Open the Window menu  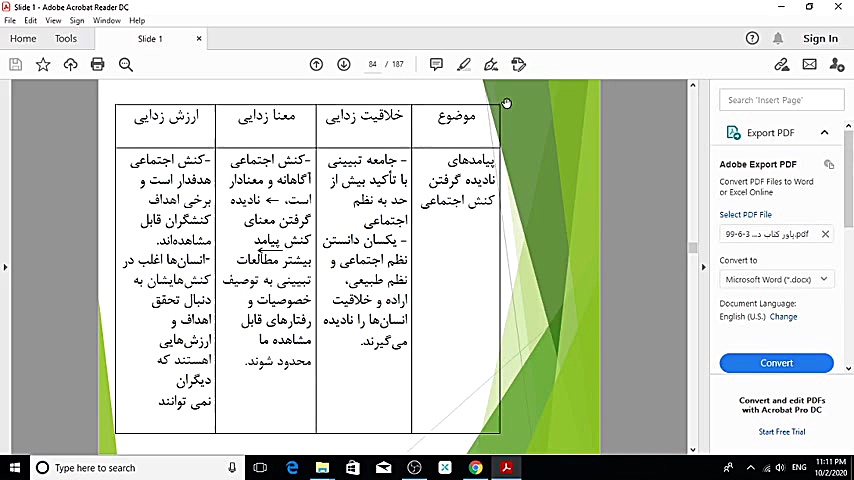107,20
